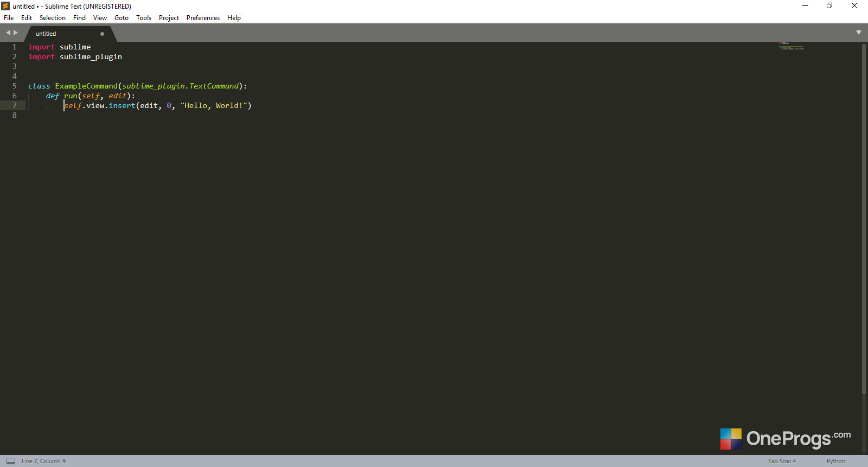
Task: Click line number 8 in gutter
Action: [15, 116]
